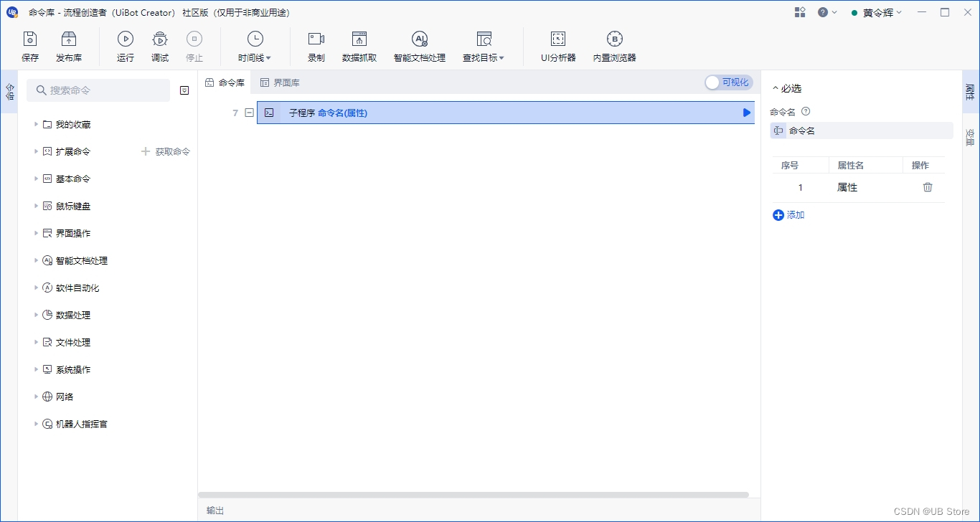This screenshot has height=522, width=980.
Task: Select 智能文档处理 in the command tree
Action: (x=82, y=261)
